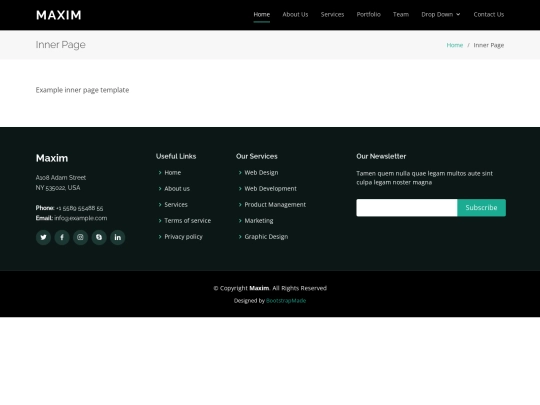Click the info@example.com email text
The width and height of the screenshot is (540, 405).
pyautogui.click(x=81, y=218)
